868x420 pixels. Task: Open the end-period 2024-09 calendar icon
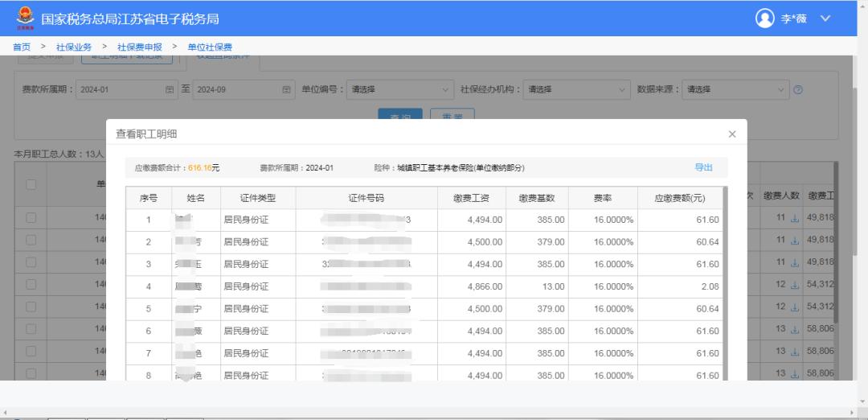[x=286, y=89]
